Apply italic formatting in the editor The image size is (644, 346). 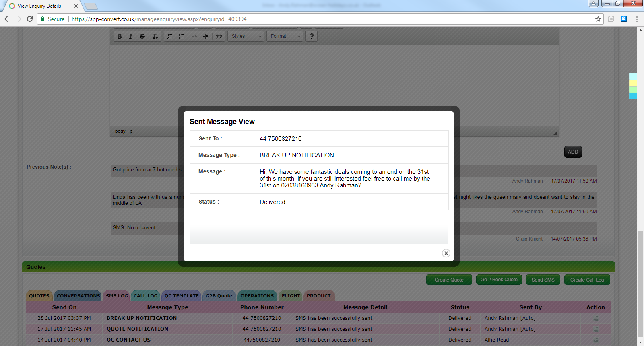(131, 36)
